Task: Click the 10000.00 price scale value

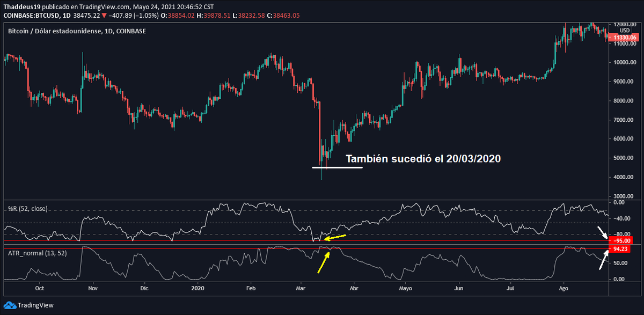Action: (x=626, y=63)
